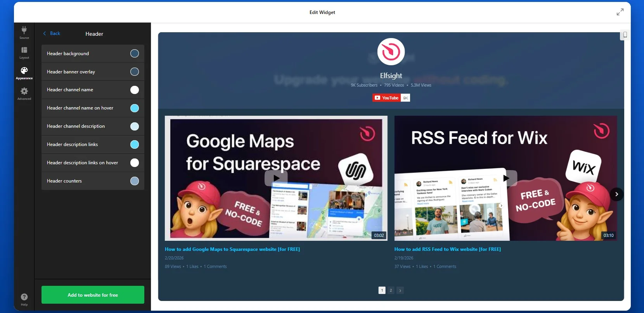Click the 2/20/2026 video date
The width and height of the screenshot is (644, 313).
[x=174, y=258]
